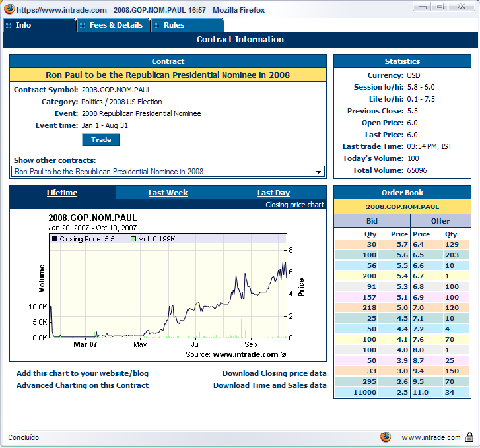The height and width of the screenshot is (448, 480).
Task: Click the Today's Volume value 100
Action: [x=413, y=158]
